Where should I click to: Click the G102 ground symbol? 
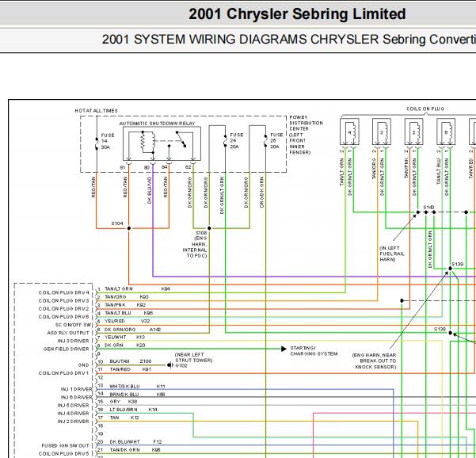point(170,364)
